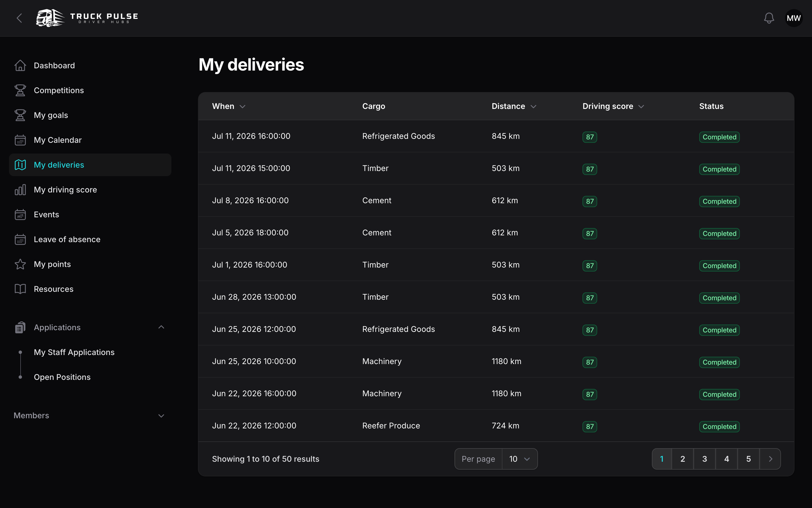
Task: Open notifications bell
Action: pos(769,18)
